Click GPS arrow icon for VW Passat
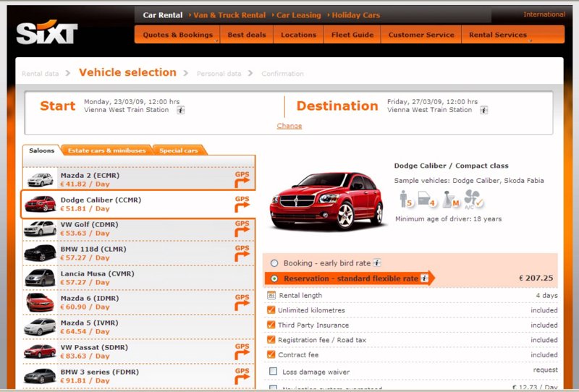 pyautogui.click(x=242, y=351)
